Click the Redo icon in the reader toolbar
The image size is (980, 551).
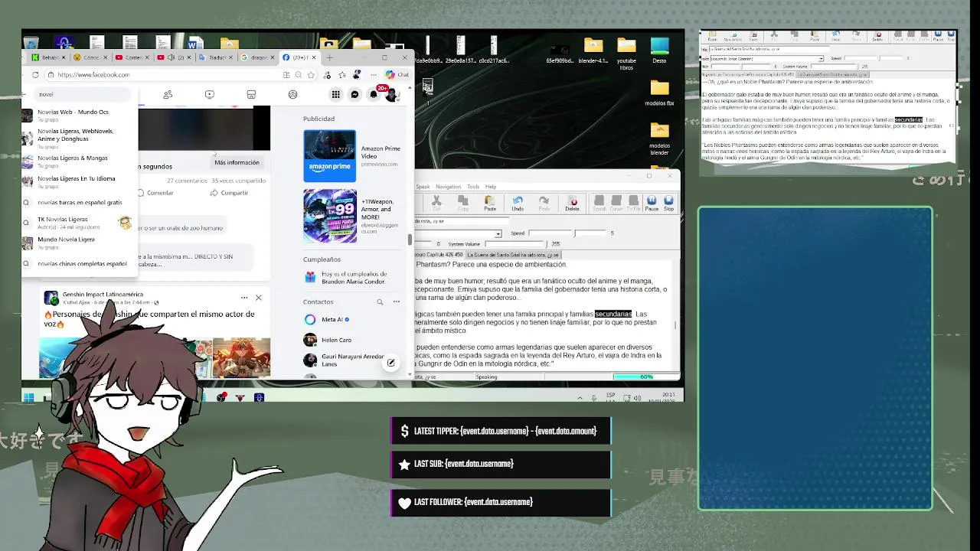544,203
